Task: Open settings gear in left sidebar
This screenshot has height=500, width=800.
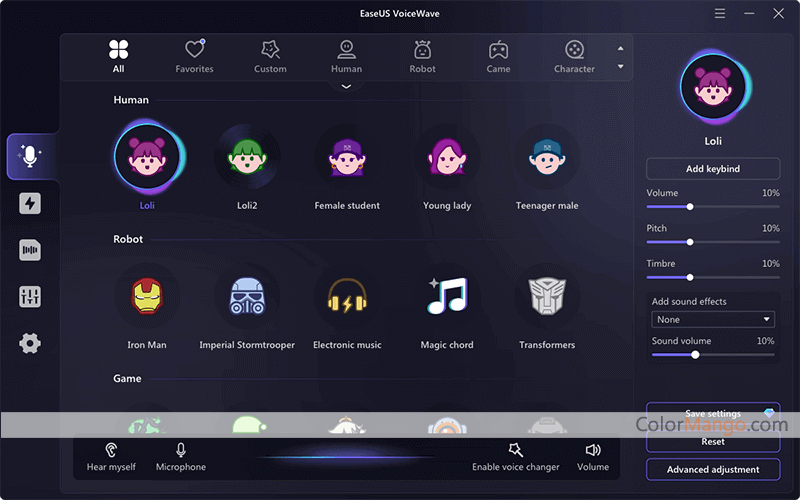Action: (30, 344)
